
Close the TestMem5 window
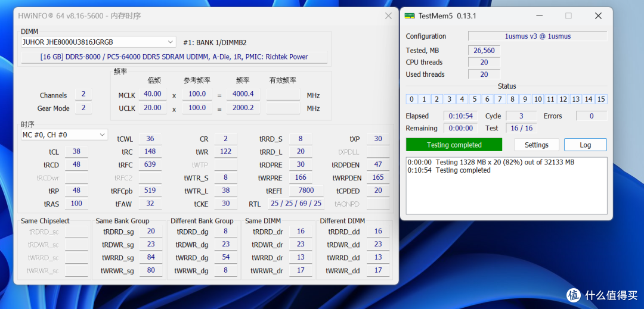pos(599,15)
